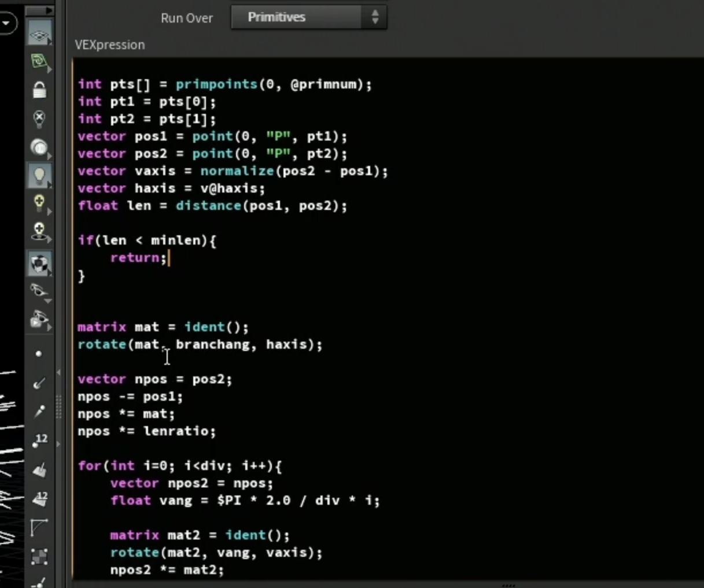Click the line 'vector haxis = v@haxis;'
Screen dimensions: 704x588
(x=171, y=188)
